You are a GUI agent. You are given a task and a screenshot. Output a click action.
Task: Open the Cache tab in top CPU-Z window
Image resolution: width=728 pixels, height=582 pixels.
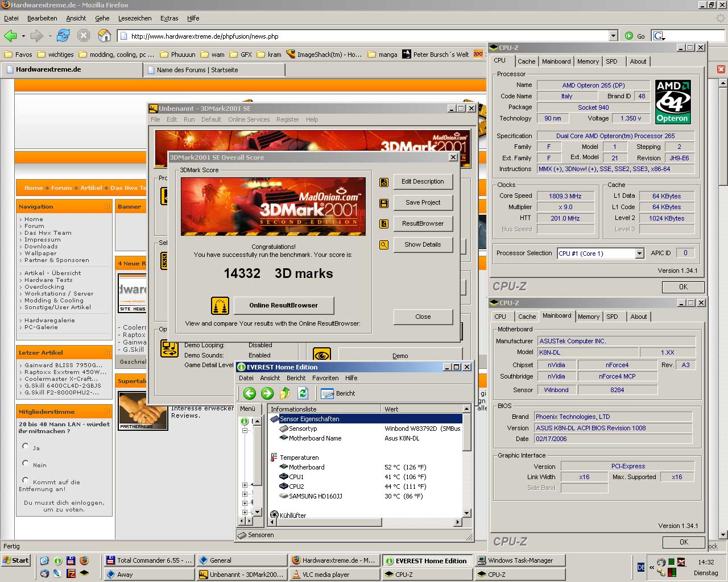pos(526,61)
